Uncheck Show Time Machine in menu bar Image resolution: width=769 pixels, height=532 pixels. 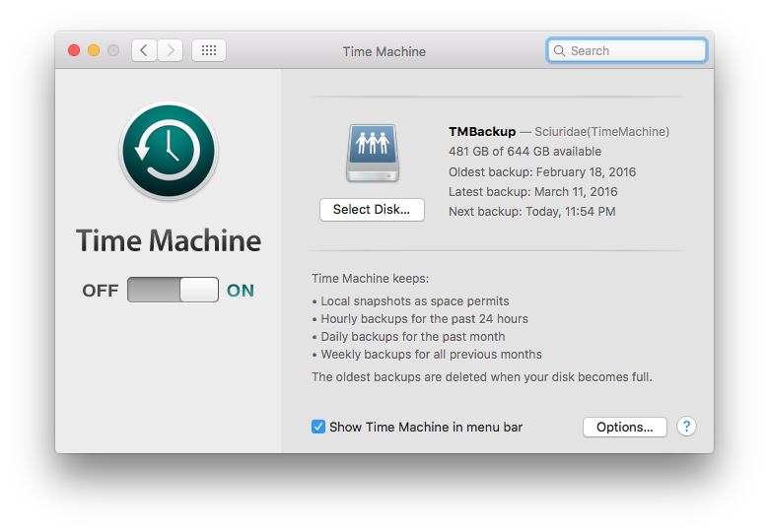pos(318,427)
